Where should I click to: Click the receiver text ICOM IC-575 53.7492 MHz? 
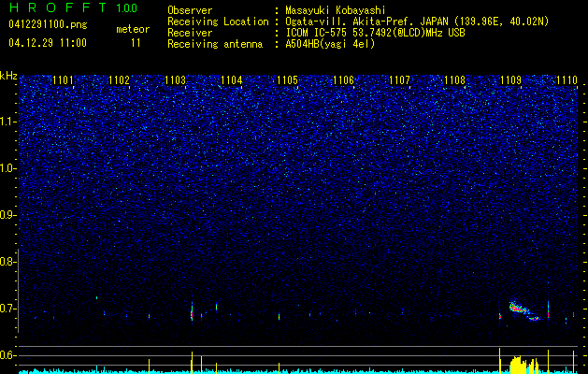click(375, 33)
